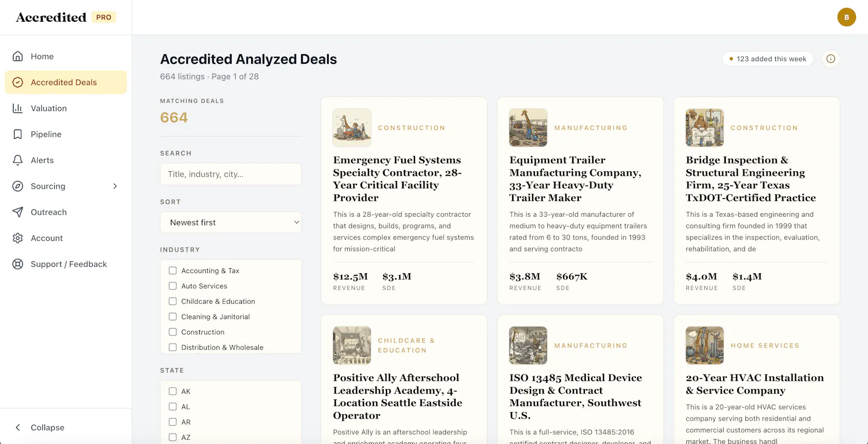Select Accredited Deals menu item
Viewport: 868px width, 444px height.
click(66, 82)
